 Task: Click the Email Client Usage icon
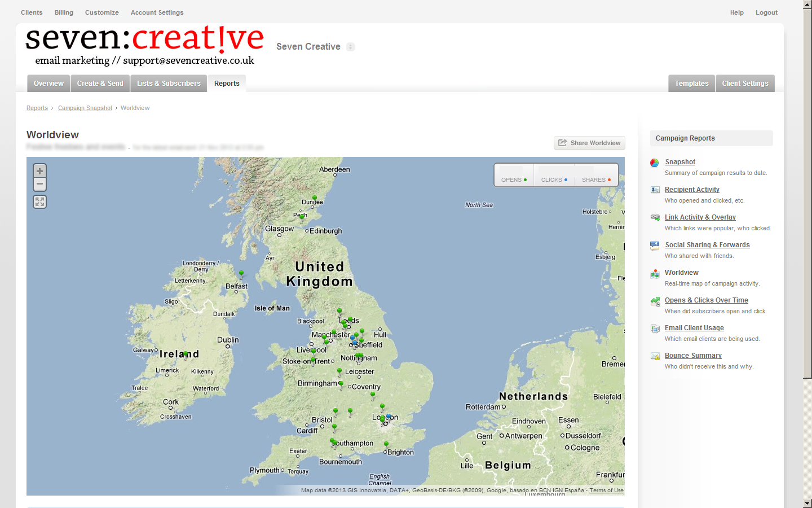point(655,329)
